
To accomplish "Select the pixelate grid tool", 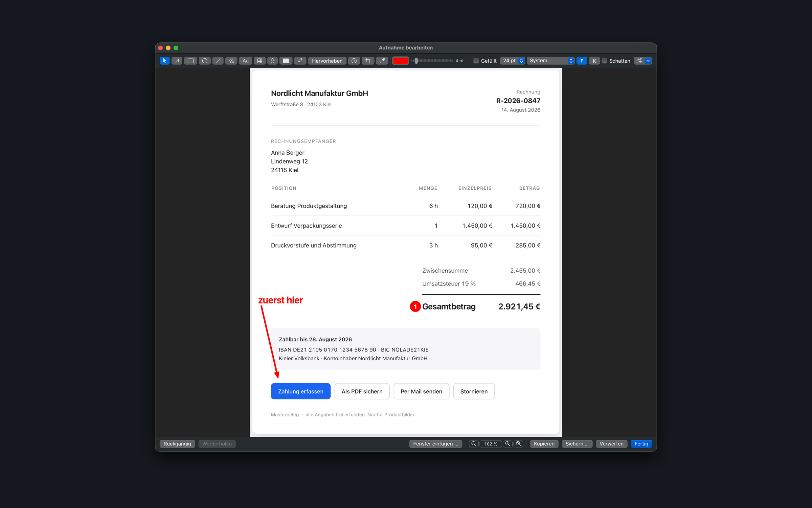I will click(x=260, y=61).
